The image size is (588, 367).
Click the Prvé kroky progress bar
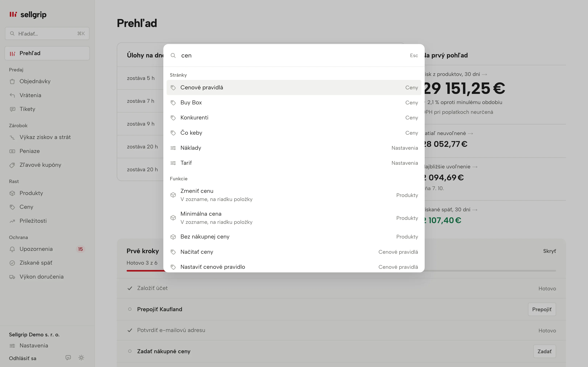tap(341, 271)
